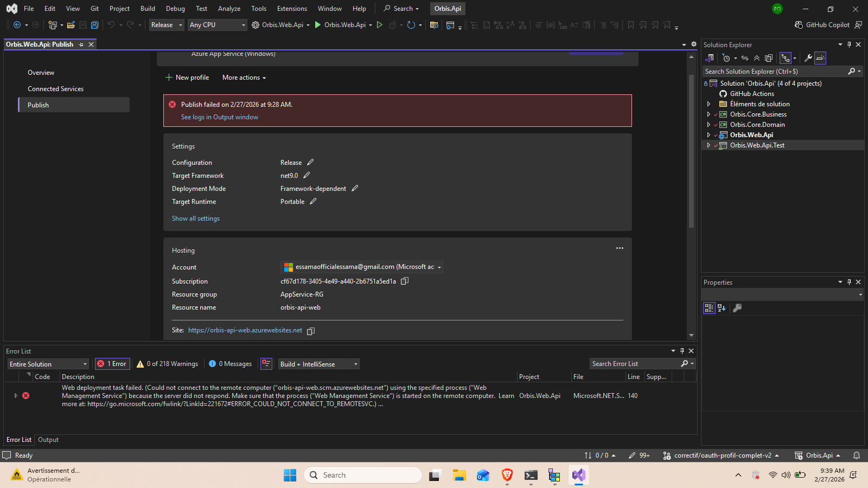The width and height of the screenshot is (868, 488).
Task: Click Alphabetical sort icon in Properties panel
Action: [722, 308]
